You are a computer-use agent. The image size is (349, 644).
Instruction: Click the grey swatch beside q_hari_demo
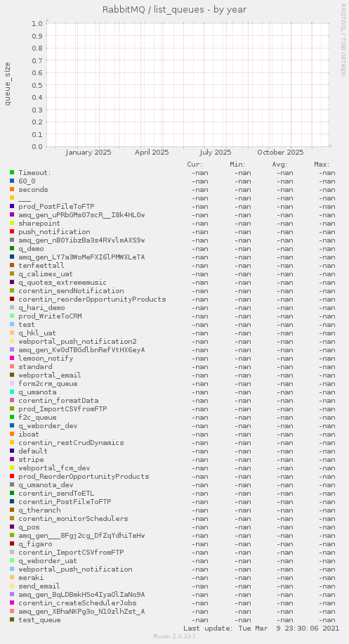(x=12, y=308)
